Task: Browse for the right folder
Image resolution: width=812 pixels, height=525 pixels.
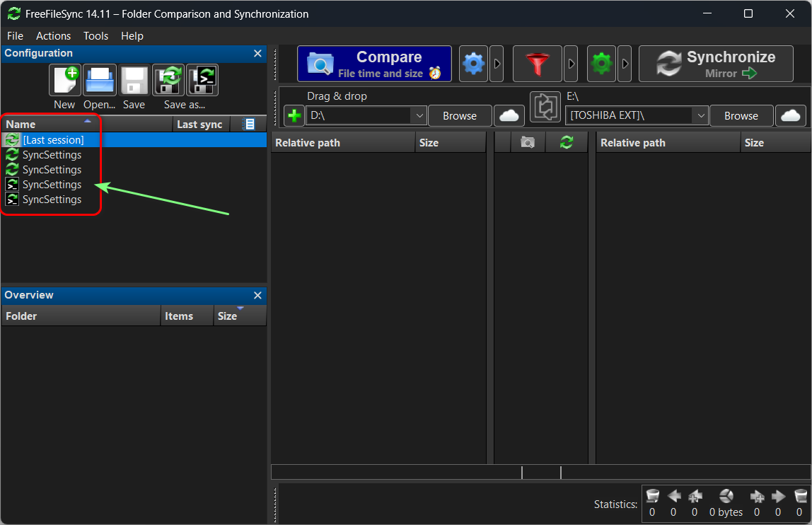Action: point(741,115)
